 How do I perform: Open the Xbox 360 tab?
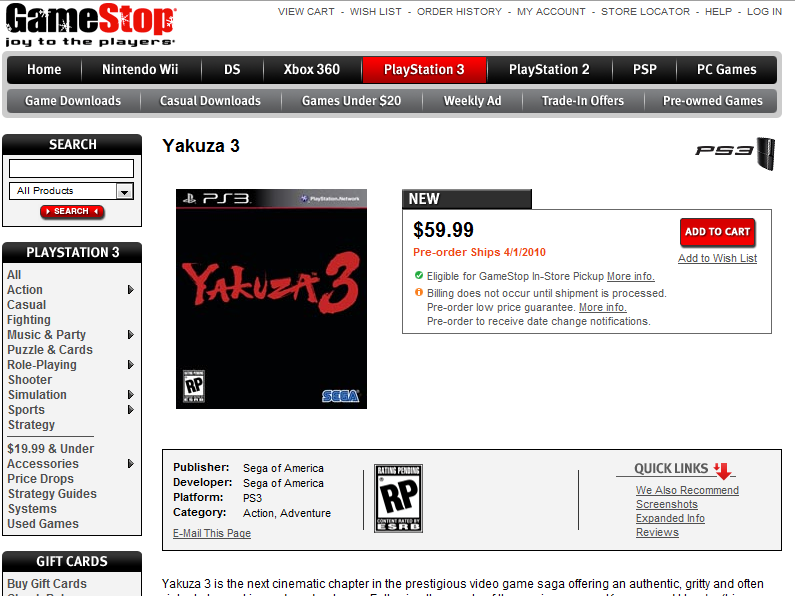[x=312, y=69]
